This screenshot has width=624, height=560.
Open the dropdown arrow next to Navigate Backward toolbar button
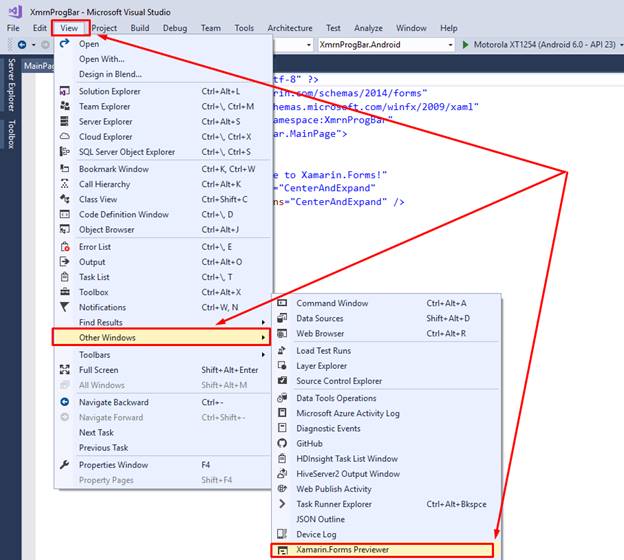click(33, 45)
